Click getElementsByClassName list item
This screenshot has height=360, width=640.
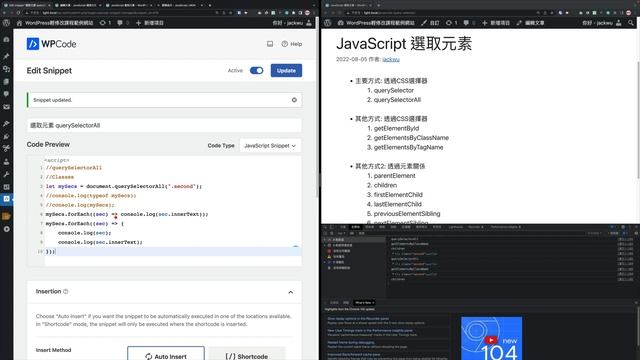tap(411, 138)
